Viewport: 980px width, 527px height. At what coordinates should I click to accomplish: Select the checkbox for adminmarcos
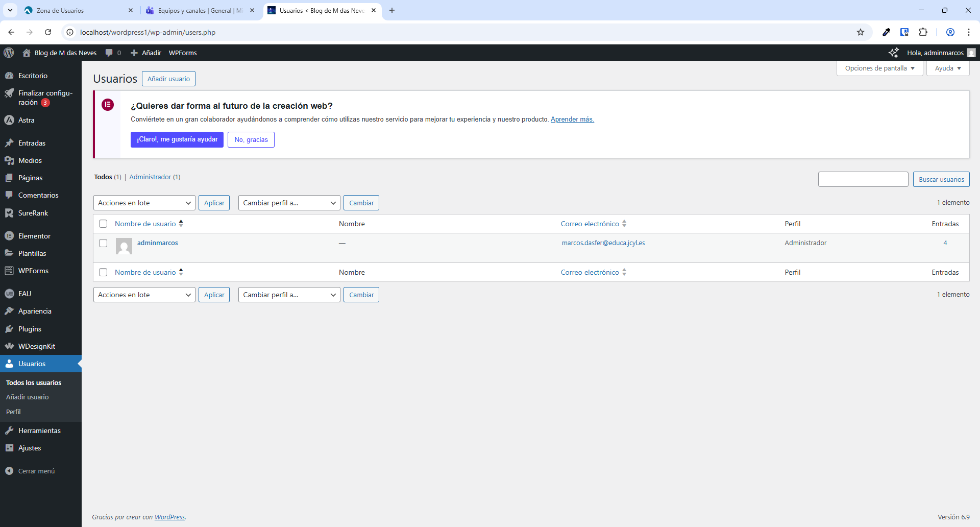coord(103,243)
